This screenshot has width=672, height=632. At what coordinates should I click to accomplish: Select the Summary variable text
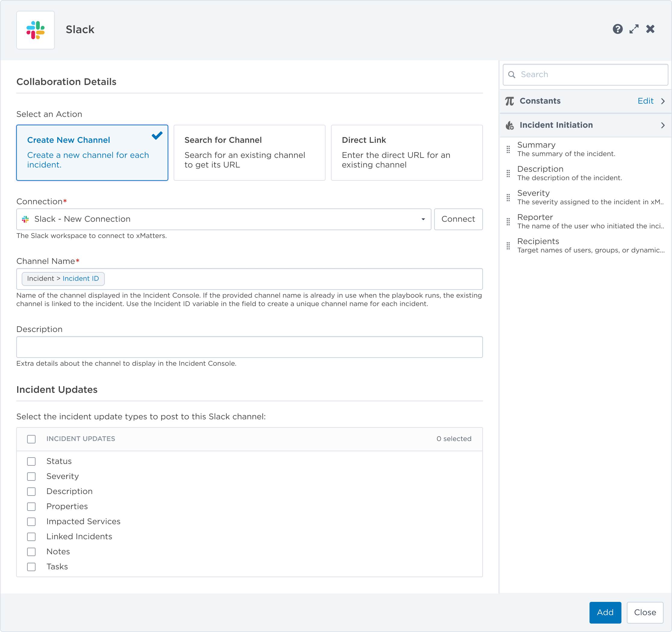536,145
